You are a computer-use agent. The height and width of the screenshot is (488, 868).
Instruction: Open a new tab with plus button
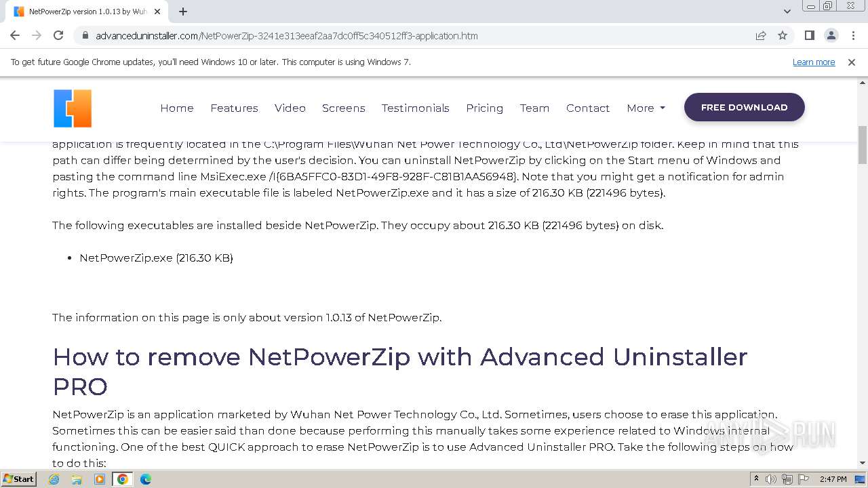183,12
